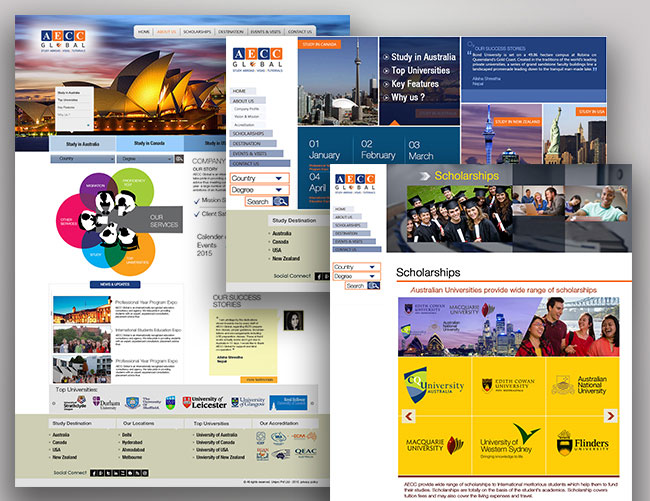Select Contact Us in the top navigation bar

[300, 32]
